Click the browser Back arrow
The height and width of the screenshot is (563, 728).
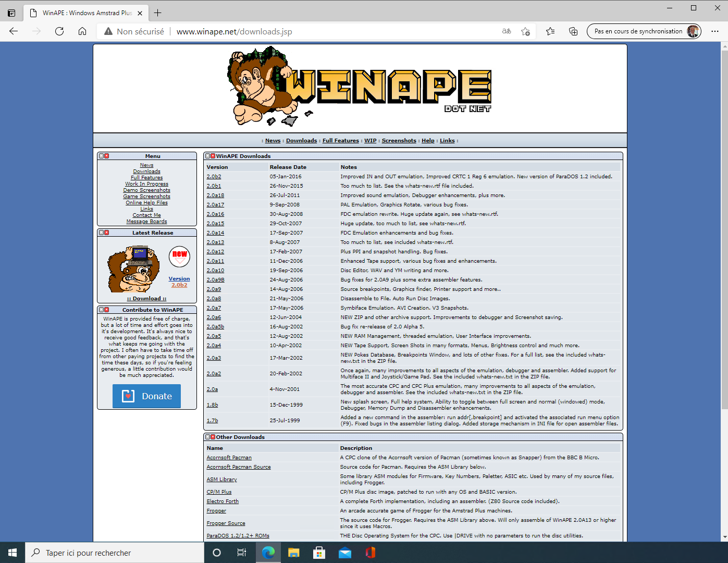14,31
